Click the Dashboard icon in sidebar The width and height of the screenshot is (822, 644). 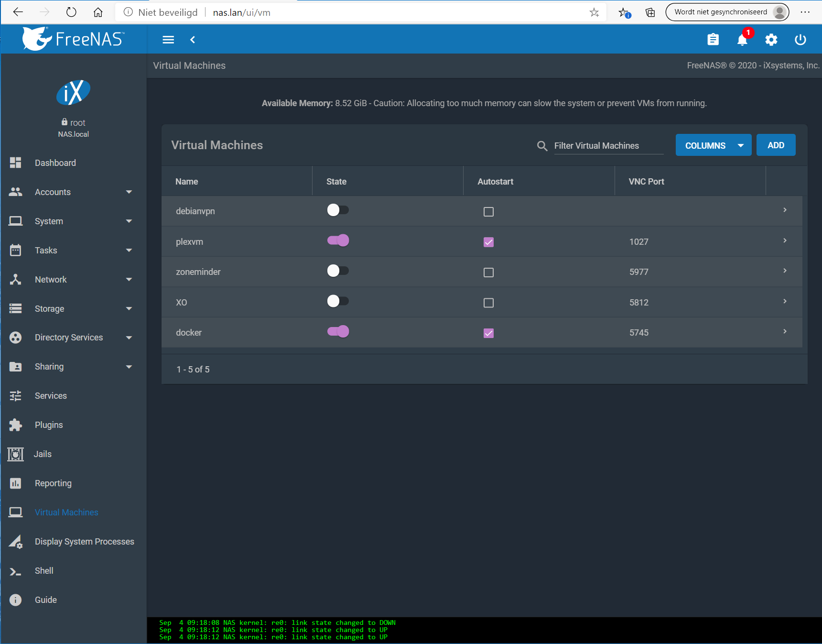[15, 163]
